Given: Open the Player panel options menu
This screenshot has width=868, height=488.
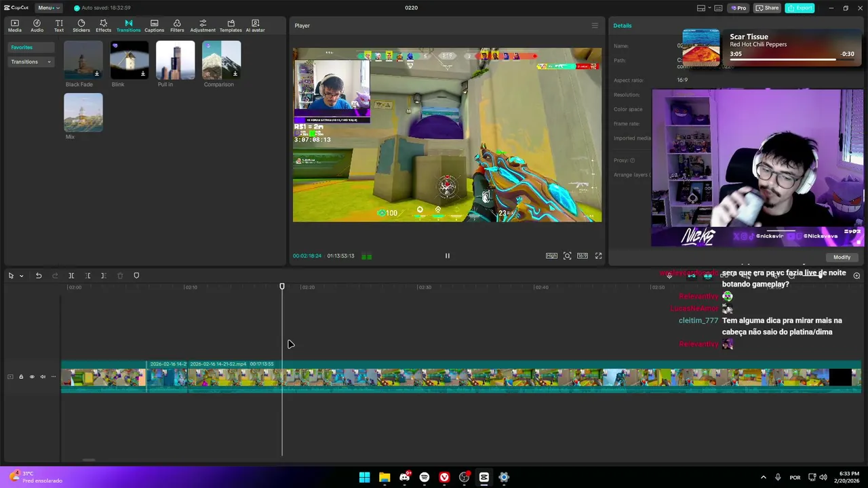Looking at the screenshot, I should point(595,26).
